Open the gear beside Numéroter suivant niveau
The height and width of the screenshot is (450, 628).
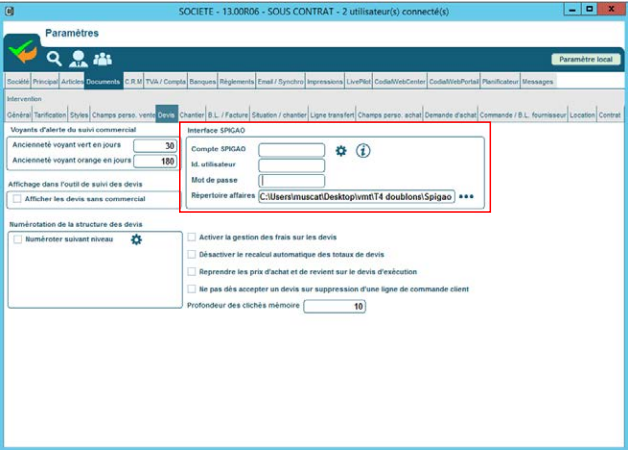136,239
